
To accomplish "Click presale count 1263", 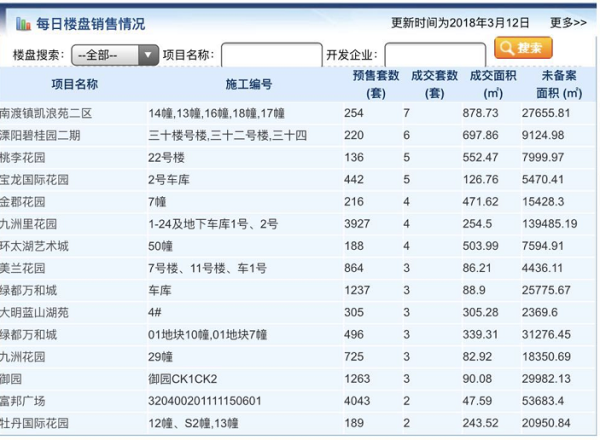I will pos(357,379).
